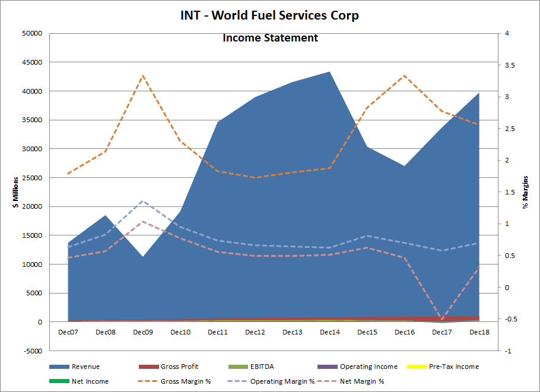This screenshot has width=540, height=392.
Task: Expand the Dec14 revenue peak data point
Action: 329,72
